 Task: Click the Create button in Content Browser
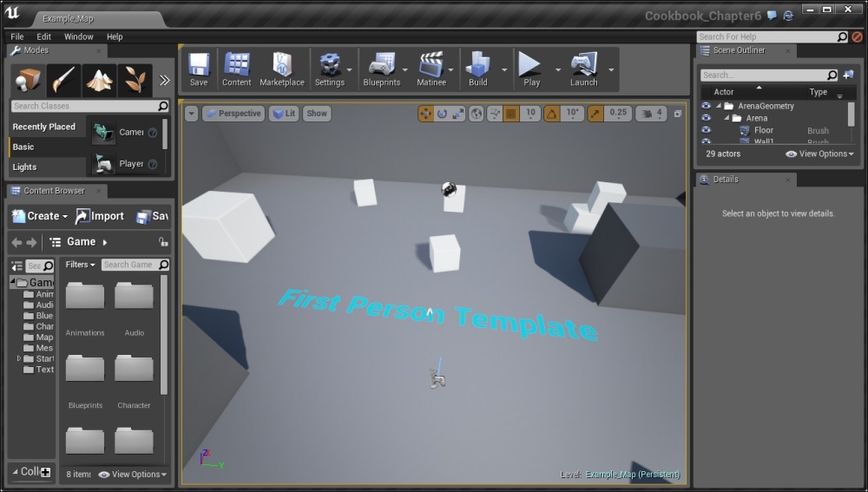click(x=40, y=216)
